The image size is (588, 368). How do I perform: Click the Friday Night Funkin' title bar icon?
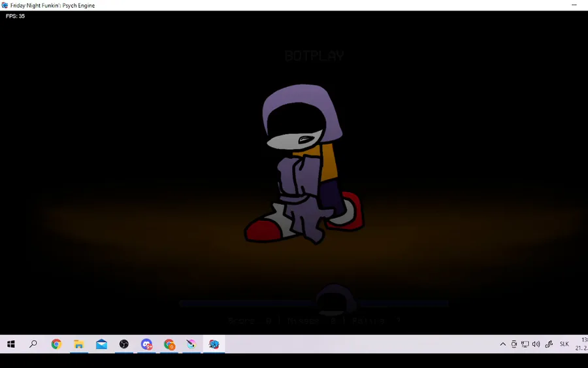(5, 5)
